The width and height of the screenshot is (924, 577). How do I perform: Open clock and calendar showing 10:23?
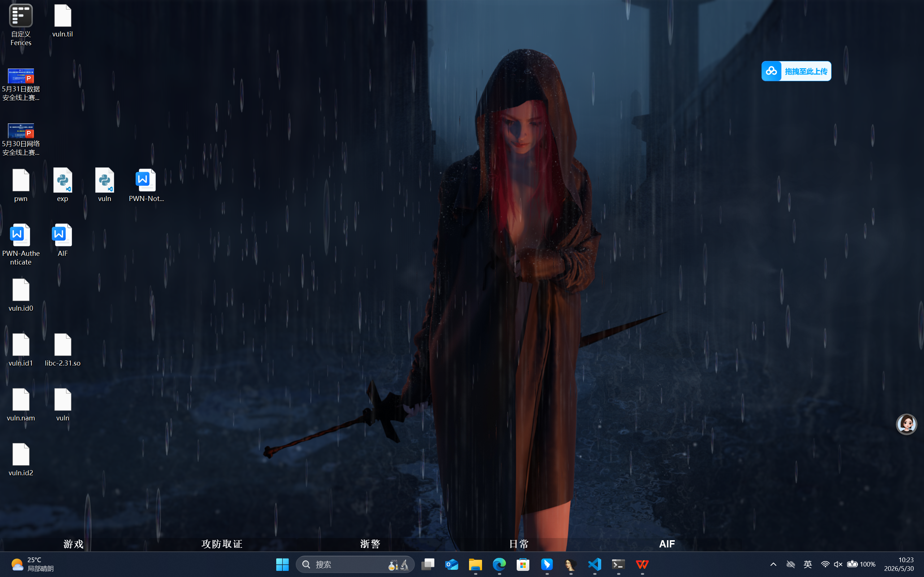[x=899, y=564]
